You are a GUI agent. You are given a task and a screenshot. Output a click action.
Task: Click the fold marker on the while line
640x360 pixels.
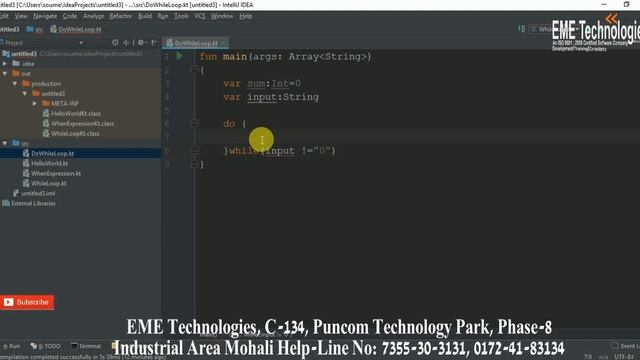[x=195, y=151]
